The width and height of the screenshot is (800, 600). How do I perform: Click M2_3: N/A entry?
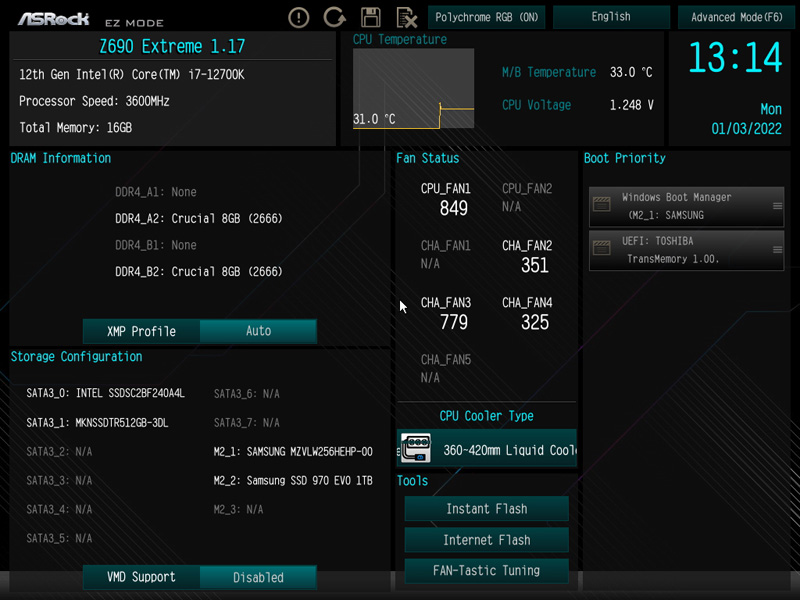(238, 509)
